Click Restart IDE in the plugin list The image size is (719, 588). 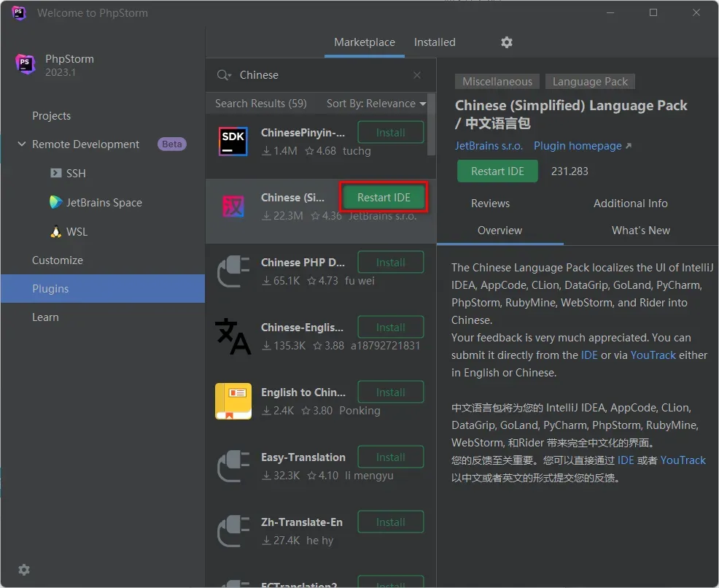pyautogui.click(x=384, y=197)
